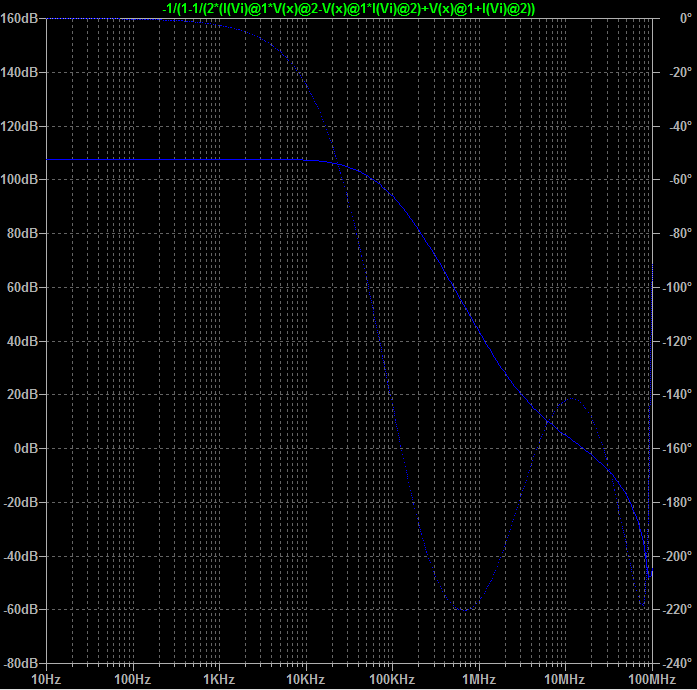Image resolution: width=697 pixels, height=690 pixels.
Task: Click the phase trace peak near 10MHz
Action: coord(572,399)
